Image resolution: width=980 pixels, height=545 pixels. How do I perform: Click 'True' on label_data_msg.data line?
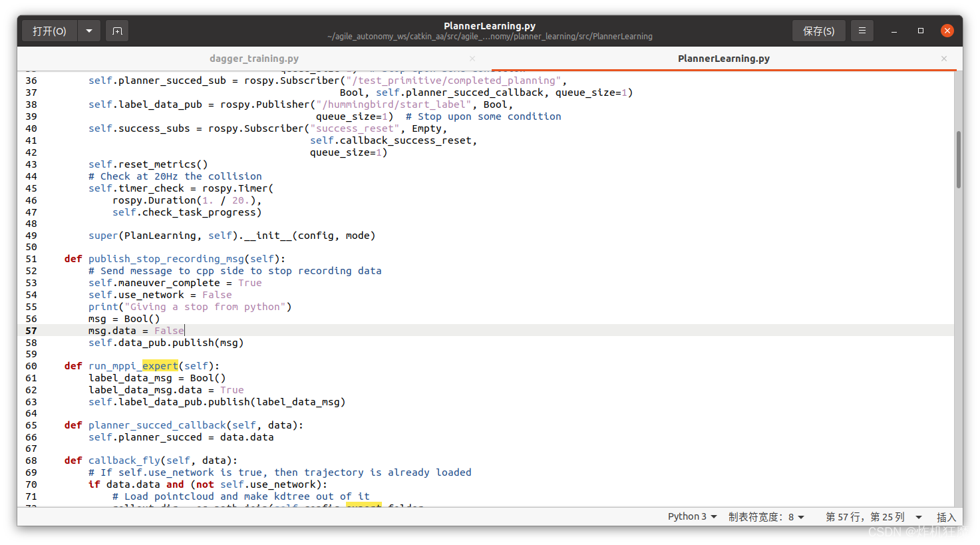tap(232, 390)
